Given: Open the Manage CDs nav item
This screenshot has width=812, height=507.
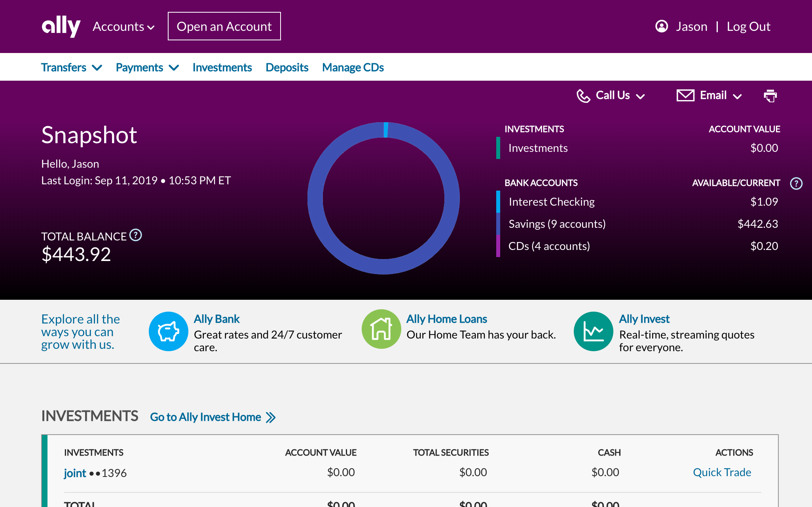Looking at the screenshot, I should (353, 68).
